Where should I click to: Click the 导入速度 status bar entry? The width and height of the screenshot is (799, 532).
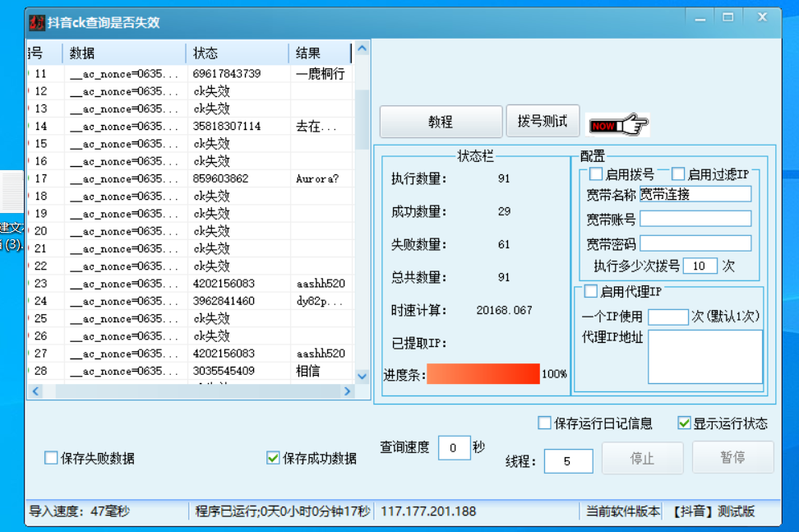80,511
